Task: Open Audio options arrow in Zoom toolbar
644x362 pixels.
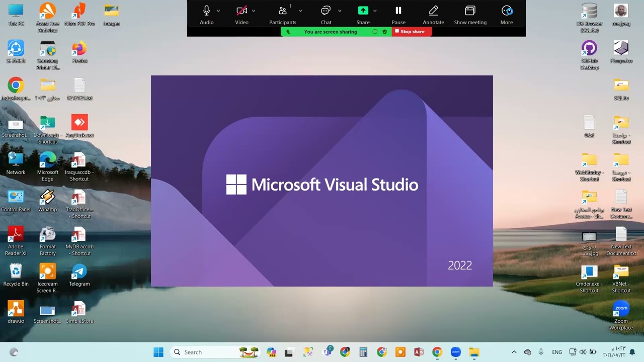Action: tap(218, 11)
